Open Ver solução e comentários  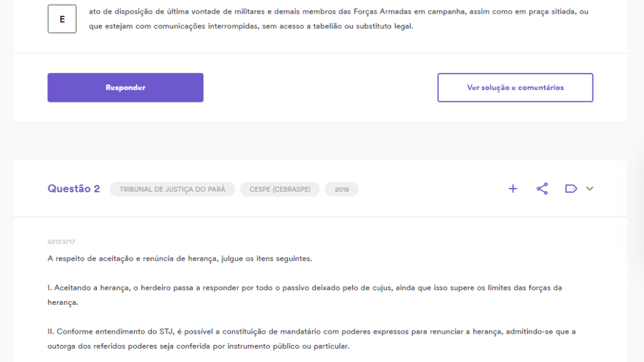[515, 87]
